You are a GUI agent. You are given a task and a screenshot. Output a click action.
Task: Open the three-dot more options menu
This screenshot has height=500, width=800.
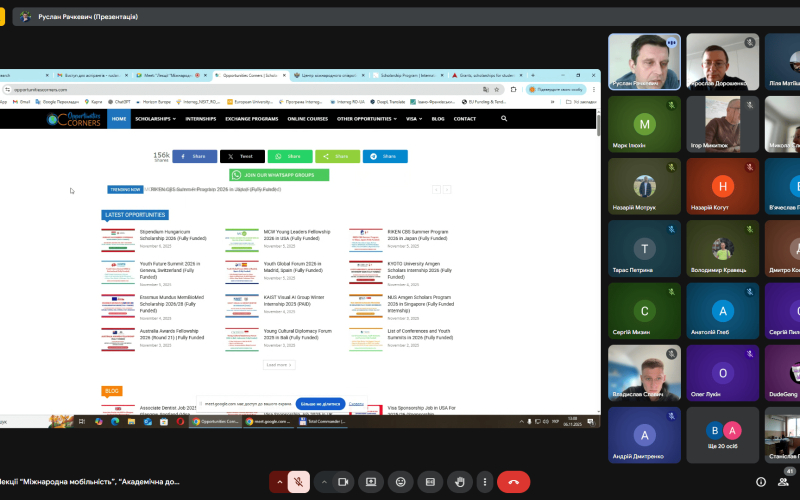pyautogui.click(x=482, y=481)
